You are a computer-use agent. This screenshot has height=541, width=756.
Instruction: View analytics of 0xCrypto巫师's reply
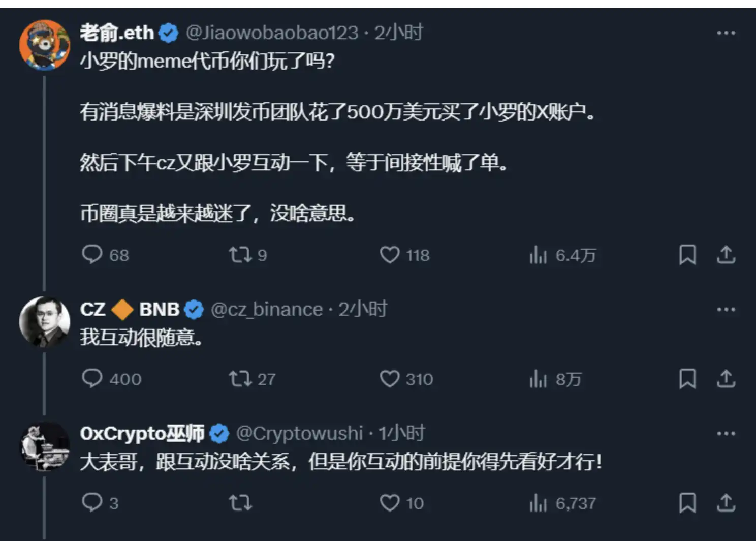pos(538,503)
